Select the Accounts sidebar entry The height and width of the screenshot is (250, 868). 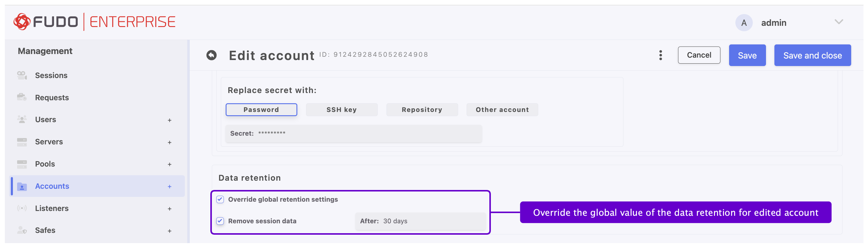(52, 186)
